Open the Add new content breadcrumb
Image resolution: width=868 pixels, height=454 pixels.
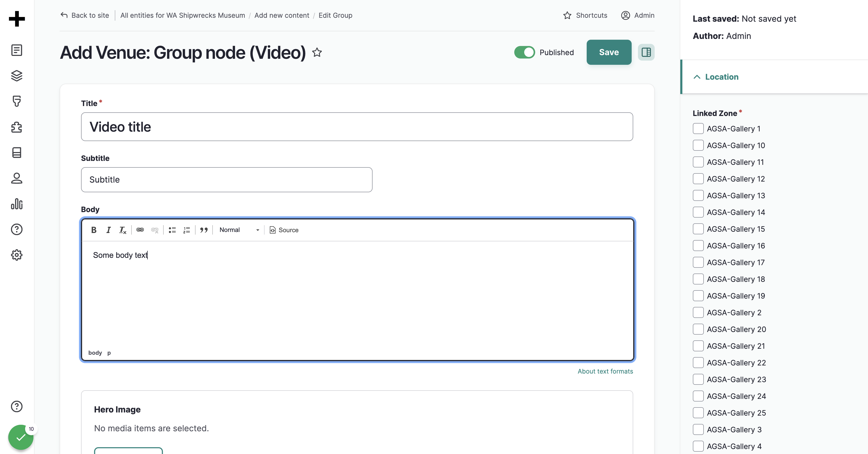[x=282, y=15]
